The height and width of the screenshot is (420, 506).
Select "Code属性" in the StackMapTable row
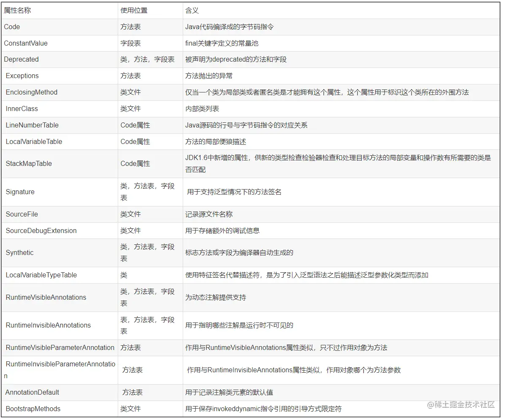tap(135, 164)
